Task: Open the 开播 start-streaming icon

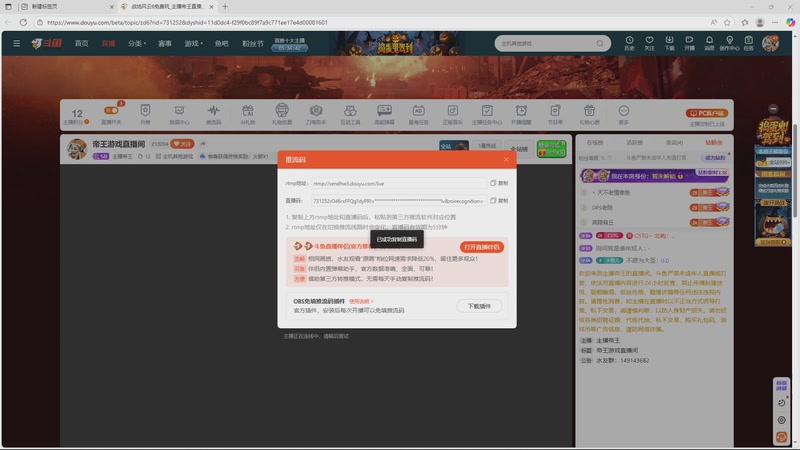Action: (689, 43)
